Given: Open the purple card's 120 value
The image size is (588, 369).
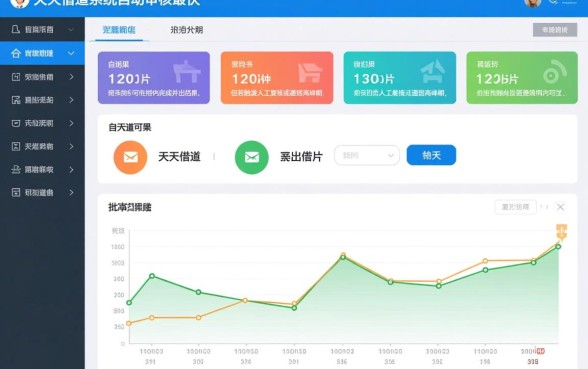Looking at the screenshot, I should click(x=129, y=79).
